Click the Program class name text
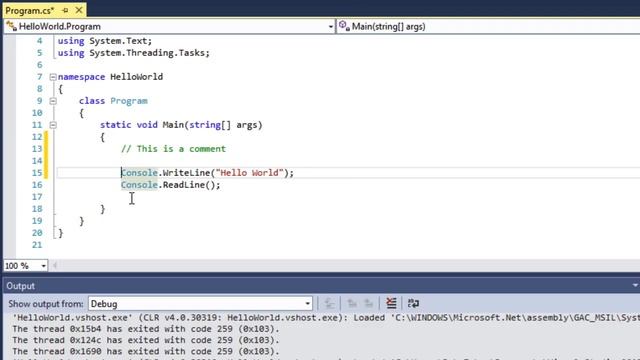 [x=129, y=101]
